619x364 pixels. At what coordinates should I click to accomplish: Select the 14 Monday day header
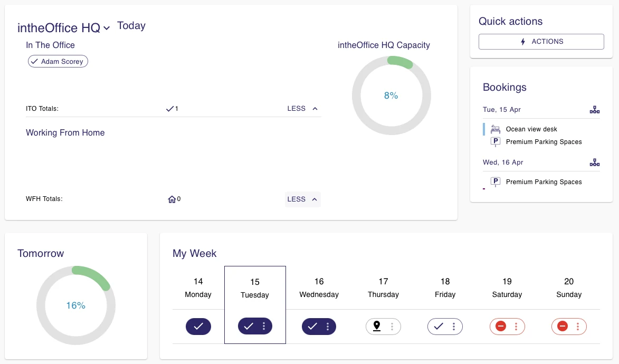[x=198, y=288]
